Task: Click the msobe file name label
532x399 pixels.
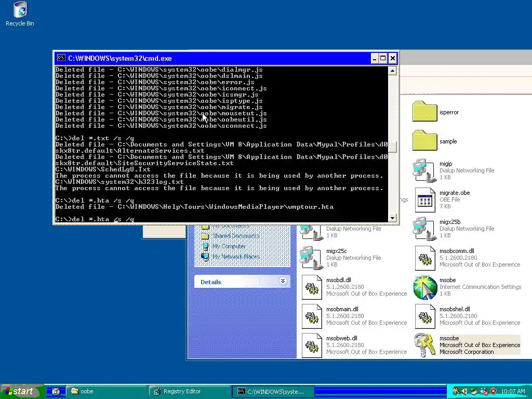Action: click(x=447, y=280)
